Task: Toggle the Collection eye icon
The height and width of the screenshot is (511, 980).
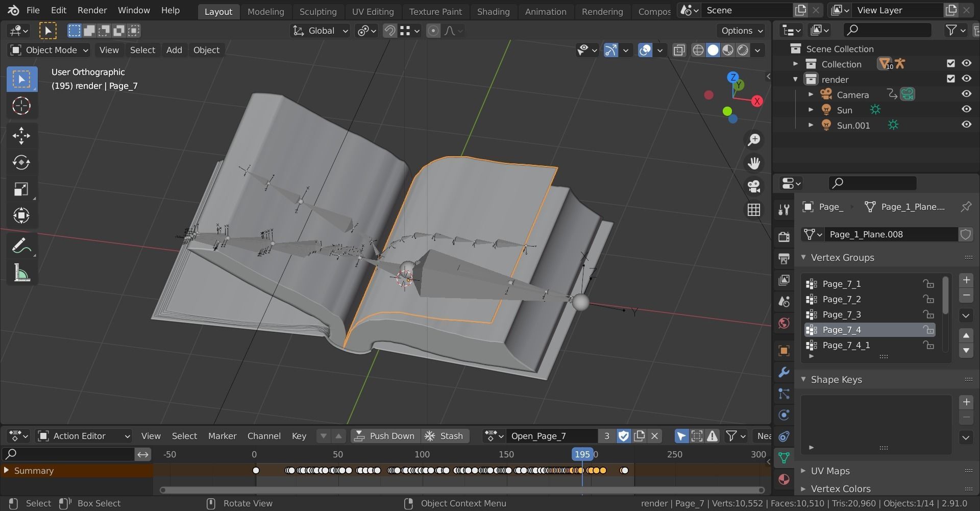Action: tap(967, 63)
